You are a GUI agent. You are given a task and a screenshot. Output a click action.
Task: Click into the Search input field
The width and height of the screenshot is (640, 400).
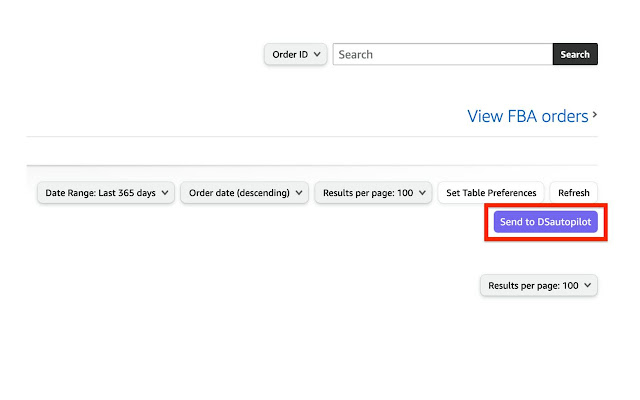pyautogui.click(x=443, y=54)
